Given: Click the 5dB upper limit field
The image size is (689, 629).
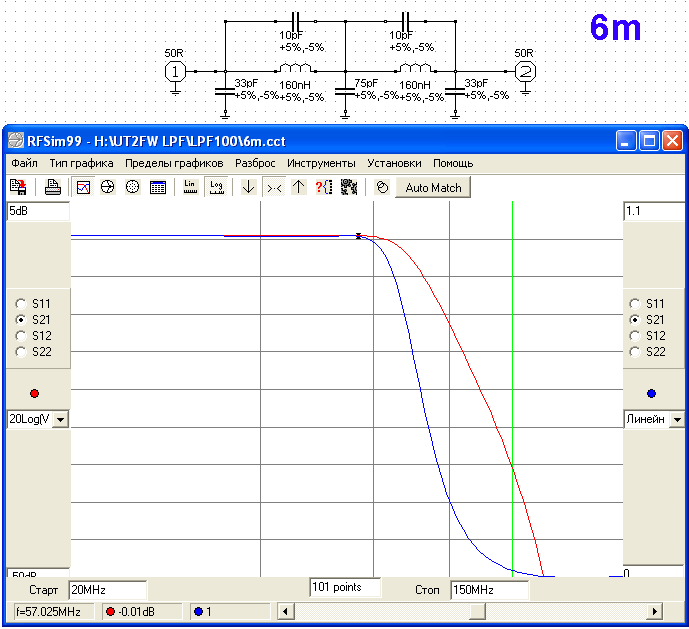Looking at the screenshot, I should 38,211.
